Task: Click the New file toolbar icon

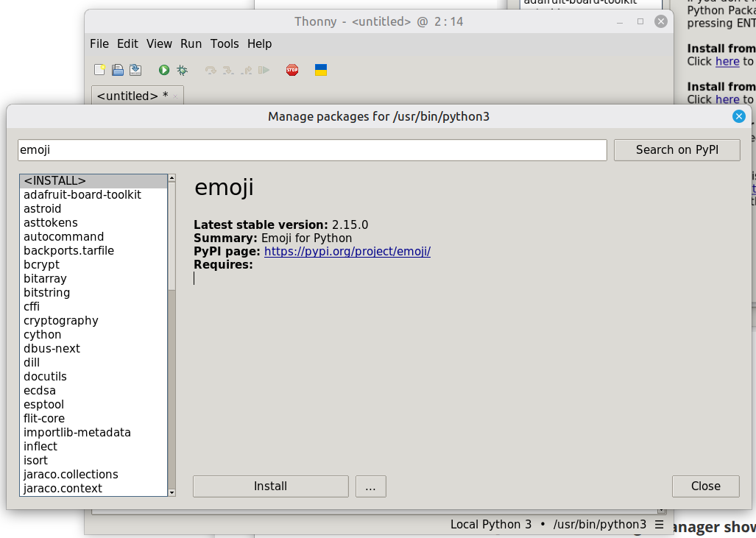Action: click(99, 70)
